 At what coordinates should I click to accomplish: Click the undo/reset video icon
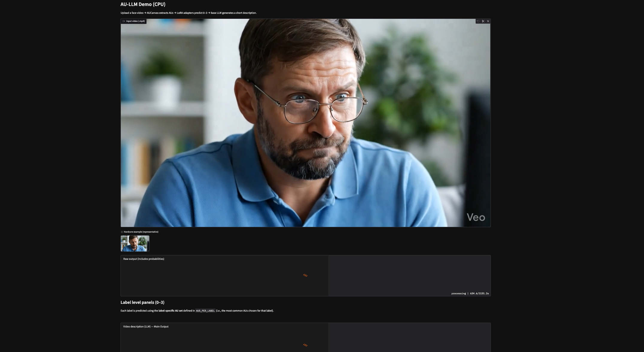478,21
